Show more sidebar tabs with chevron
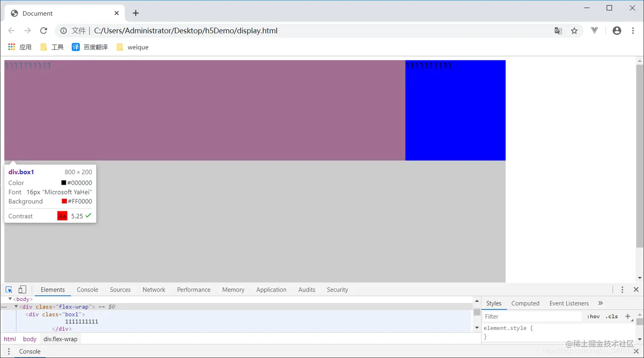The height and width of the screenshot is (358, 644). click(601, 303)
